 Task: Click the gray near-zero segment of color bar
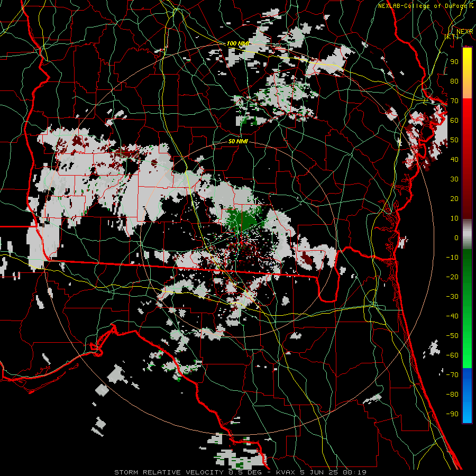(467, 234)
